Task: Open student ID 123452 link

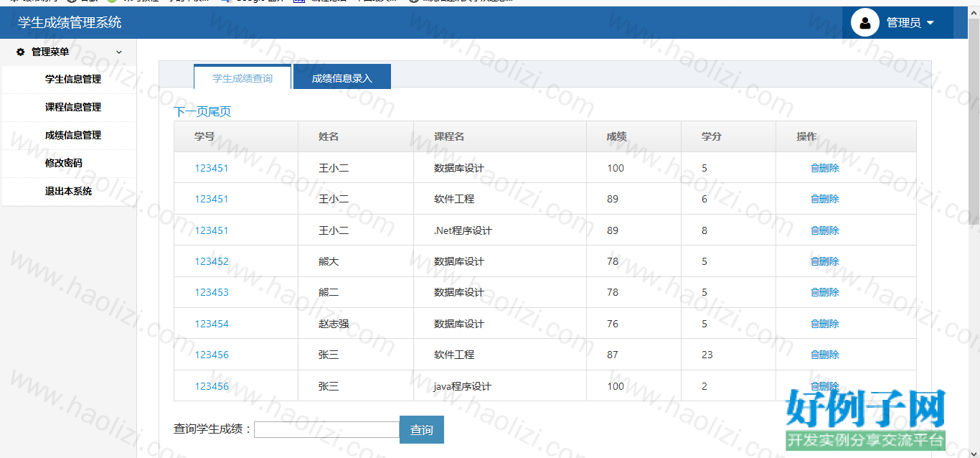Action: tap(212, 261)
